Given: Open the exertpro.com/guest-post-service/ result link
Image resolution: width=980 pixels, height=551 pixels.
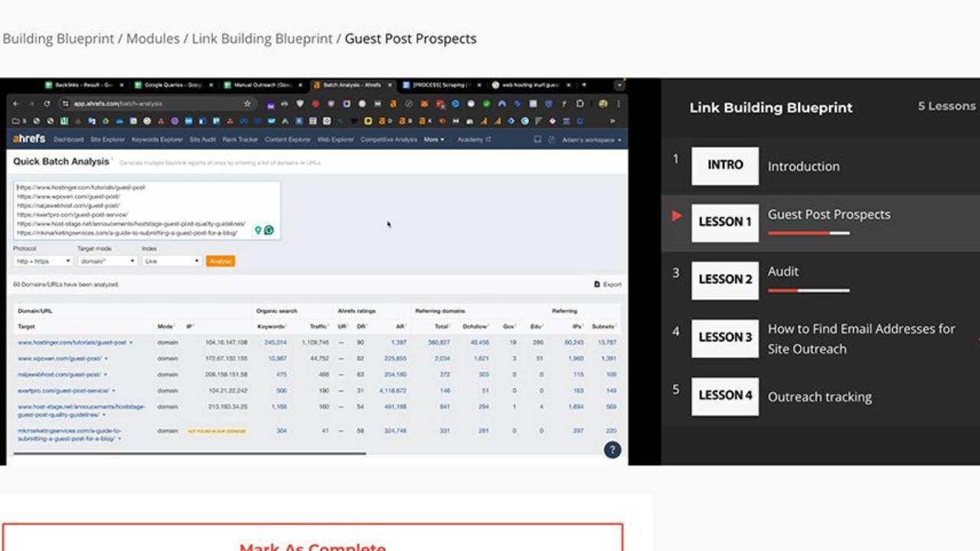Looking at the screenshot, I should 63,390.
